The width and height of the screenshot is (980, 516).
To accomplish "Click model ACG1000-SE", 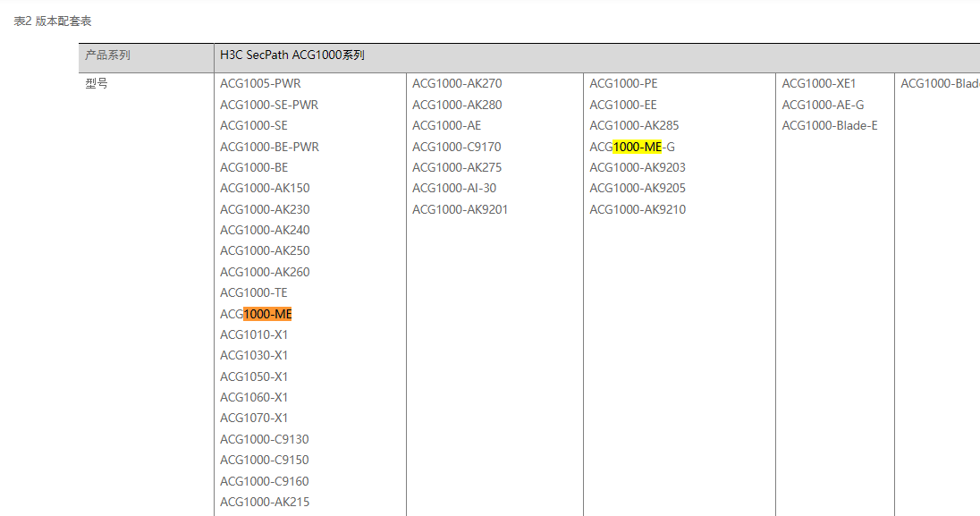I will tap(254, 126).
